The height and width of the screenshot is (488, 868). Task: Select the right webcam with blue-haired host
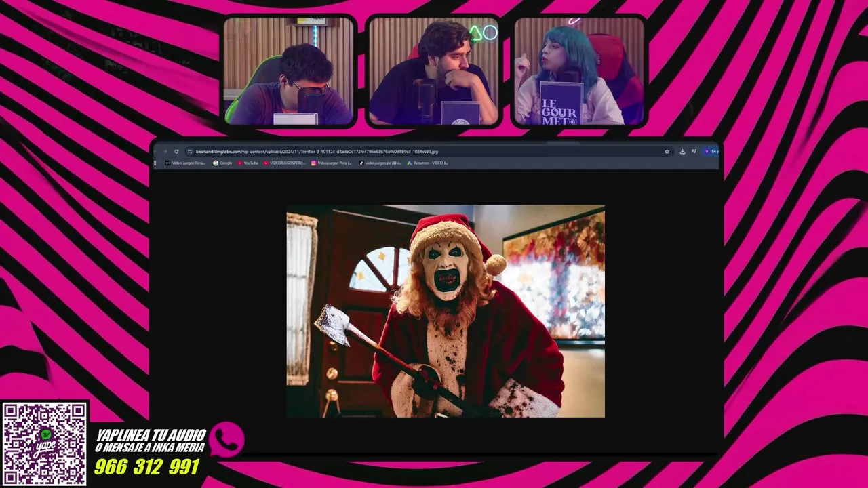[x=578, y=71]
